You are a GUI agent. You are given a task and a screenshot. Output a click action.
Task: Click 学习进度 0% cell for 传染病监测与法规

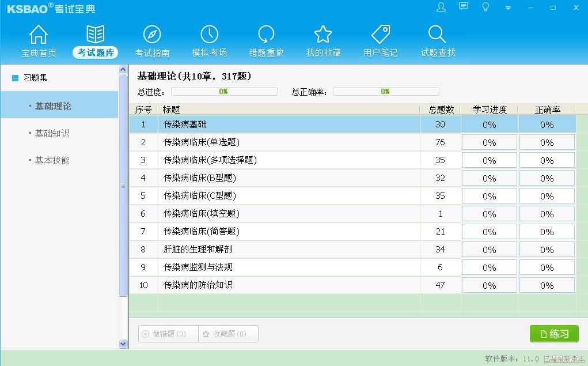[490, 267]
